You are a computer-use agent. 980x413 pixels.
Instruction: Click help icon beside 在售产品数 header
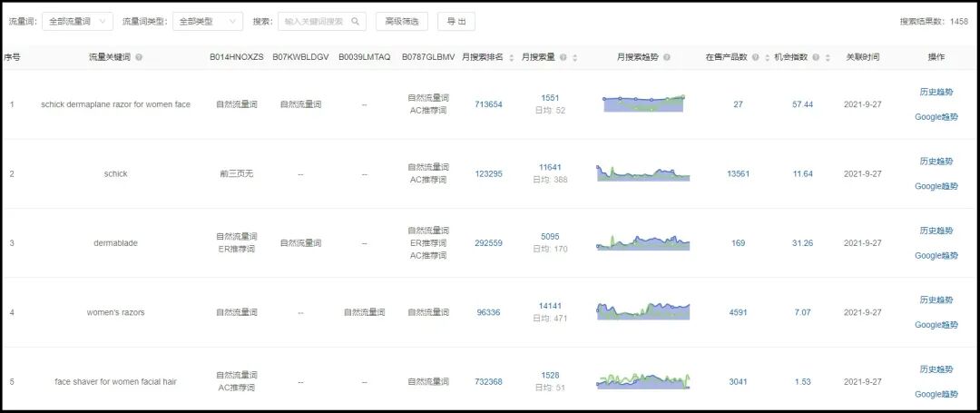tap(756, 57)
